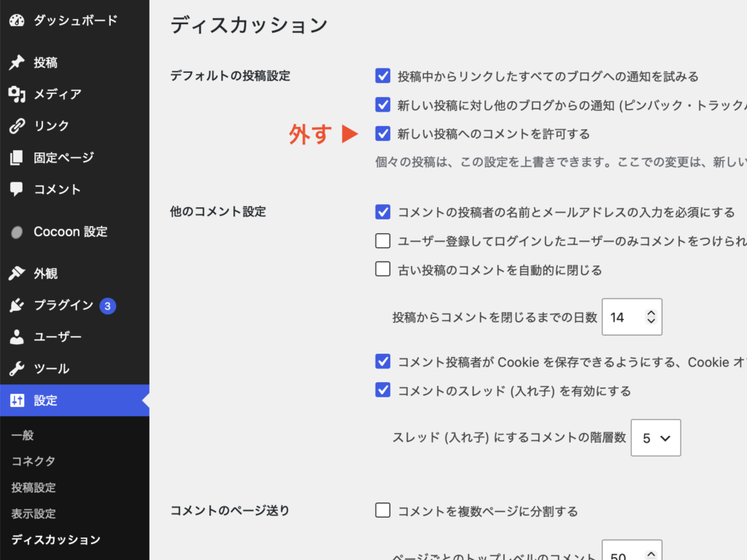Image resolution: width=747 pixels, height=560 pixels.
Task: Click the grey circle icon for Cocoon 設定
Action: click(x=17, y=232)
